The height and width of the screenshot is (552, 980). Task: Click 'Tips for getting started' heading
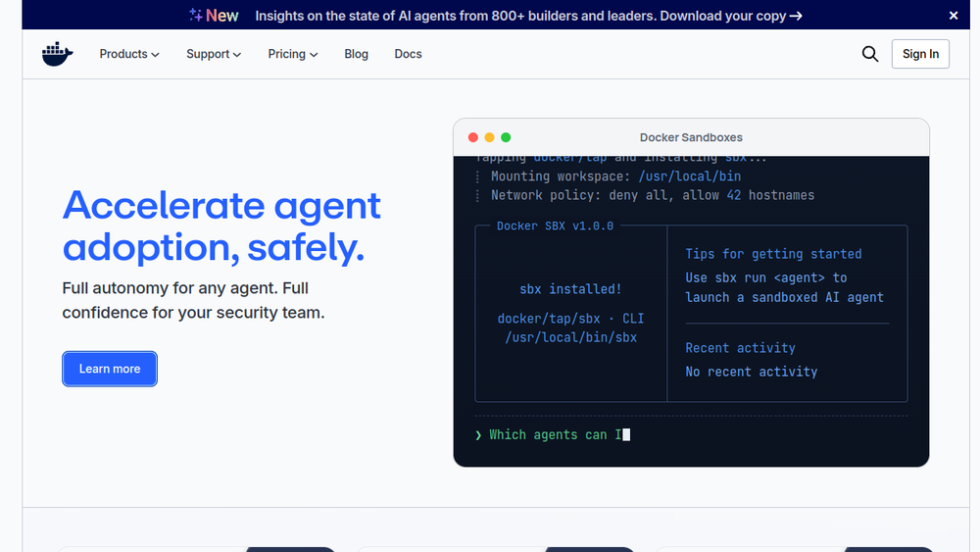(x=773, y=254)
